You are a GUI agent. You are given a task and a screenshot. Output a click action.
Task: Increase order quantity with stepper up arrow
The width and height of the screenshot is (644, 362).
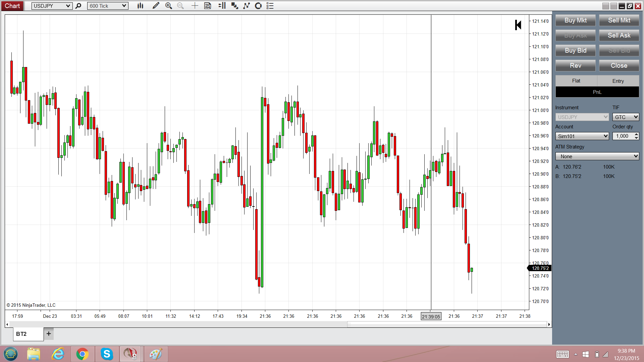(636, 134)
